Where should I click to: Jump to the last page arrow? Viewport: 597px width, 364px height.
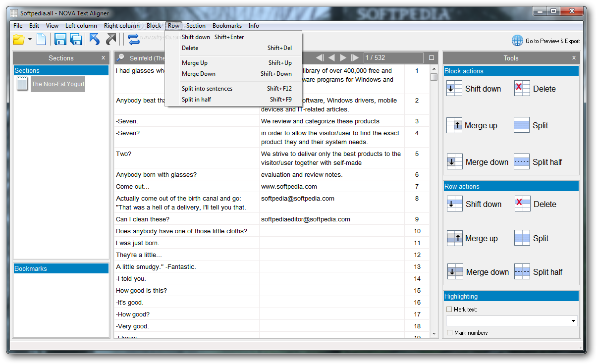pyautogui.click(x=355, y=58)
